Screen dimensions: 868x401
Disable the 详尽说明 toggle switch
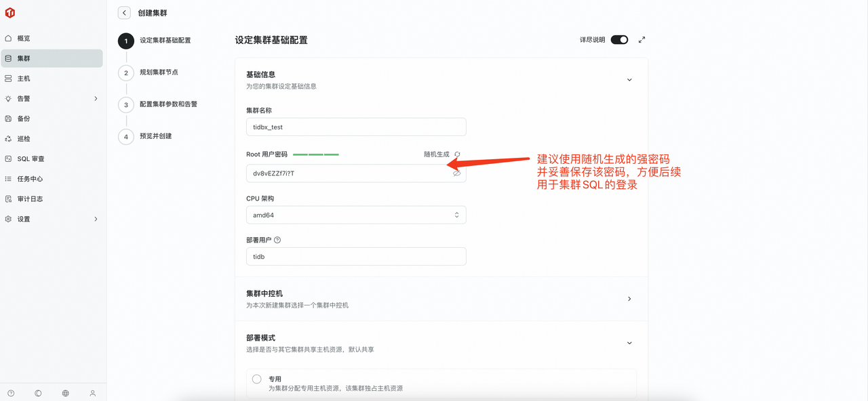(618, 39)
